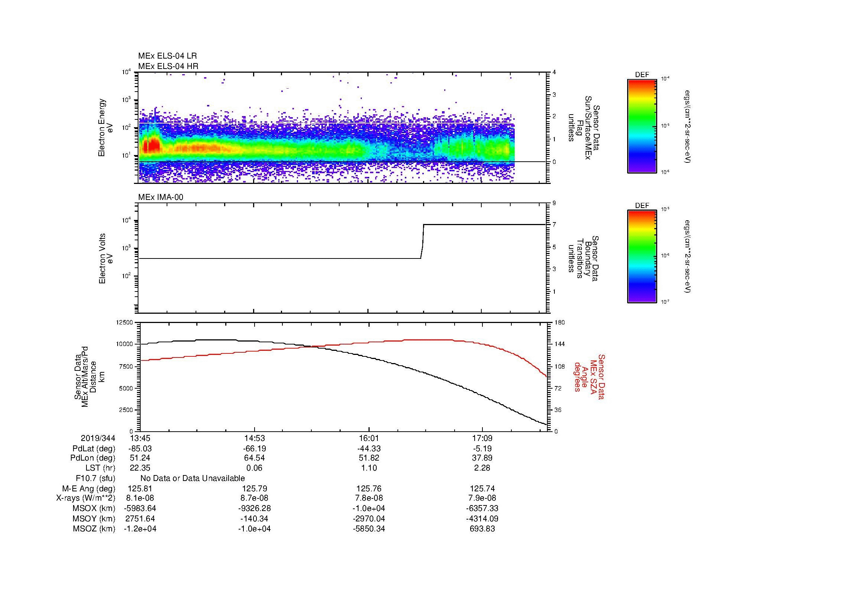
Task: Click X-rays value '8.7e-08'
Action: click(x=255, y=498)
